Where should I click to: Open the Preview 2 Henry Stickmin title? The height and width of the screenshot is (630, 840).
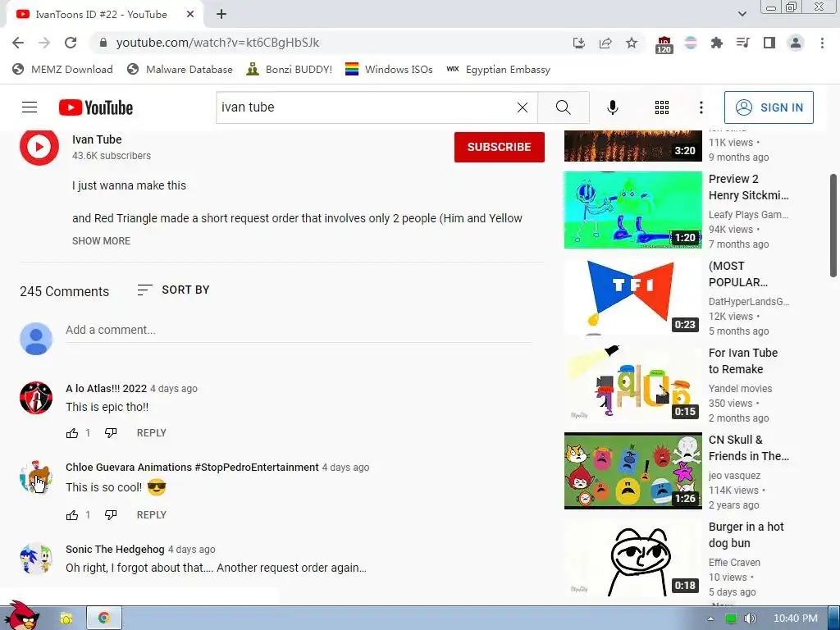pyautogui.click(x=748, y=187)
